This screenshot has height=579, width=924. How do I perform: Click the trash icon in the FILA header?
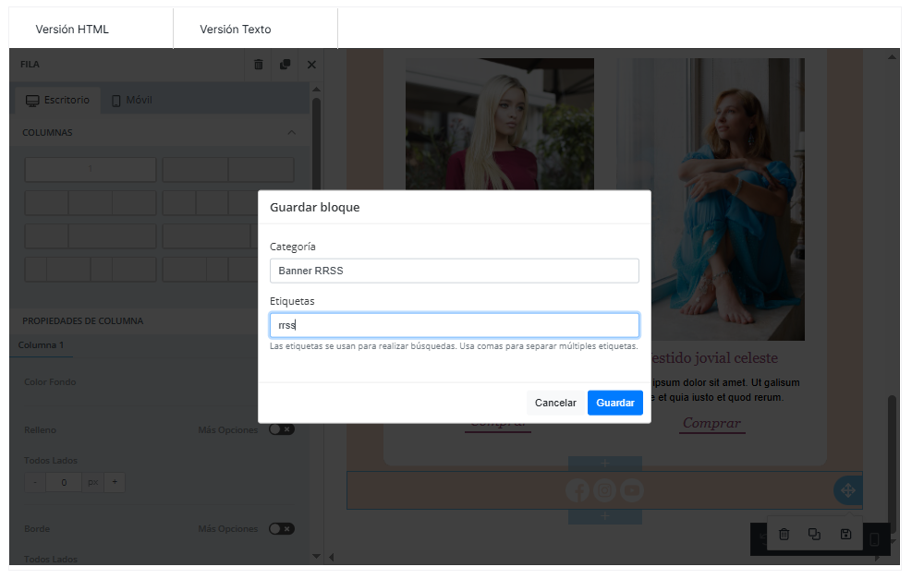coord(259,65)
